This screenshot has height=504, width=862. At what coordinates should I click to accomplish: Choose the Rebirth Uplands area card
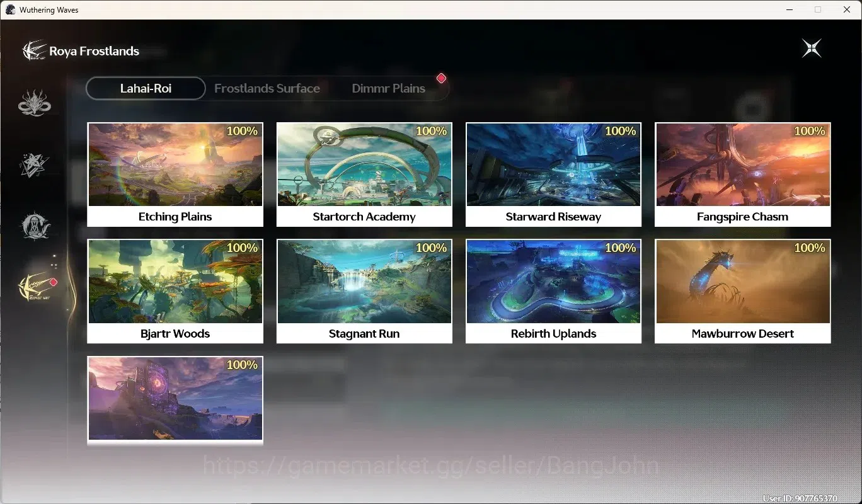[553, 291]
